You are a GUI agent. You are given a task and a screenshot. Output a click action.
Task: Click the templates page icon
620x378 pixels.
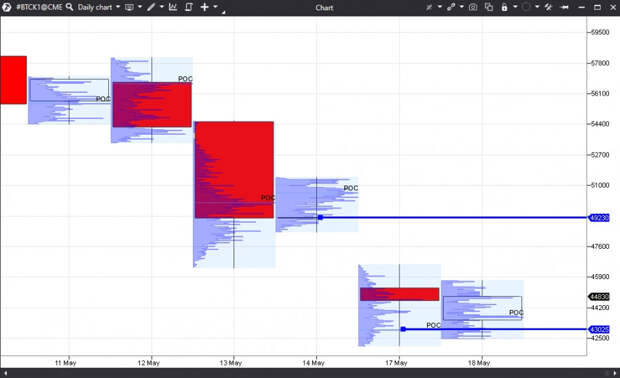click(189, 7)
